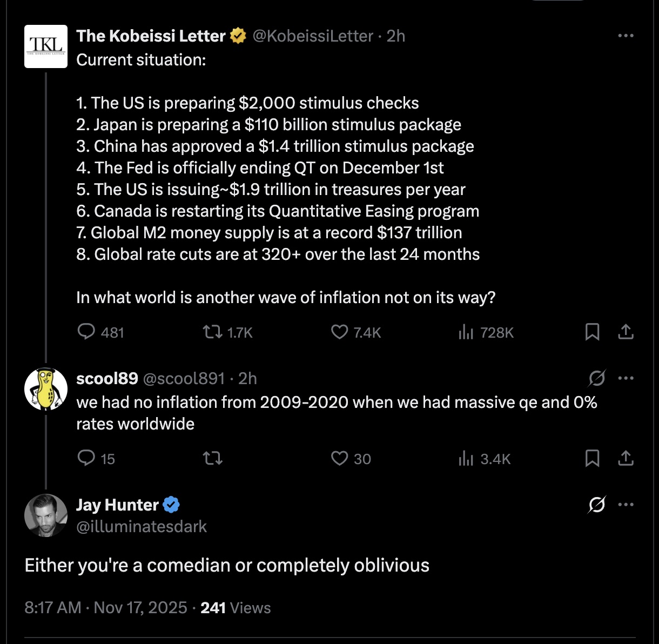View analytics for the 728K views post
659x644 pixels.
click(466, 332)
